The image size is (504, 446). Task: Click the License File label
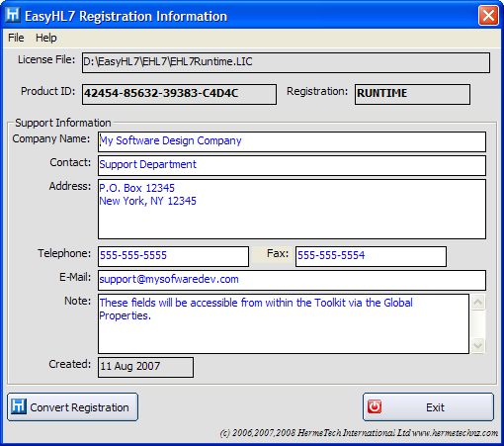tap(46, 59)
